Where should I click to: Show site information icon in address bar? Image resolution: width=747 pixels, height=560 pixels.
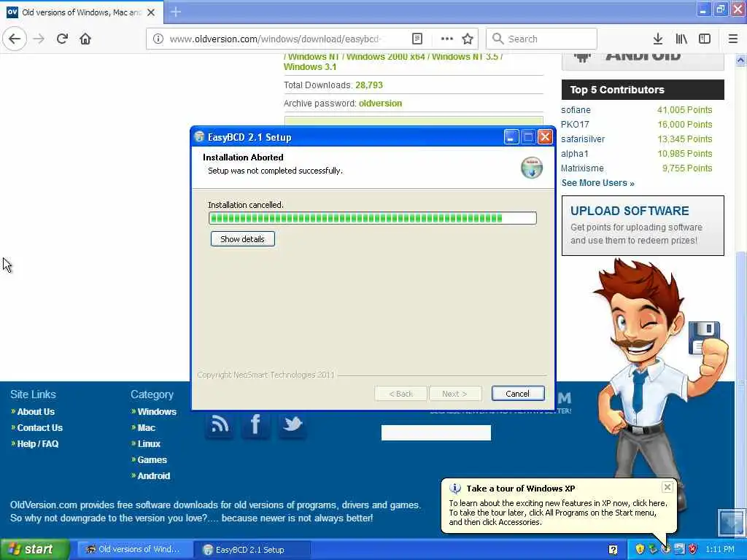click(158, 39)
